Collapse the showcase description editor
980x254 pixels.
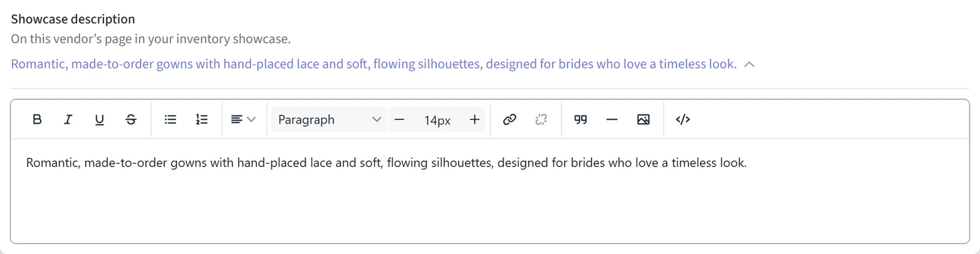tap(749, 64)
